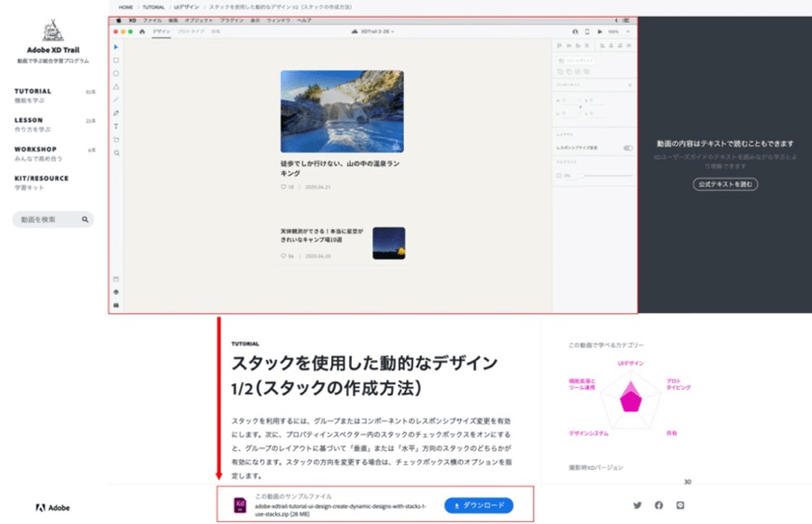Click the XD Home icon

pyautogui.click(x=142, y=32)
